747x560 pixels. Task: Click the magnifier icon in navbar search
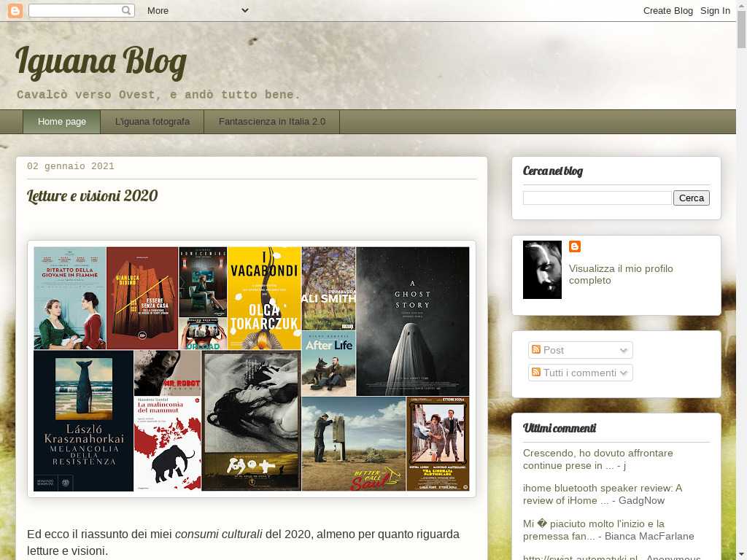[126, 10]
